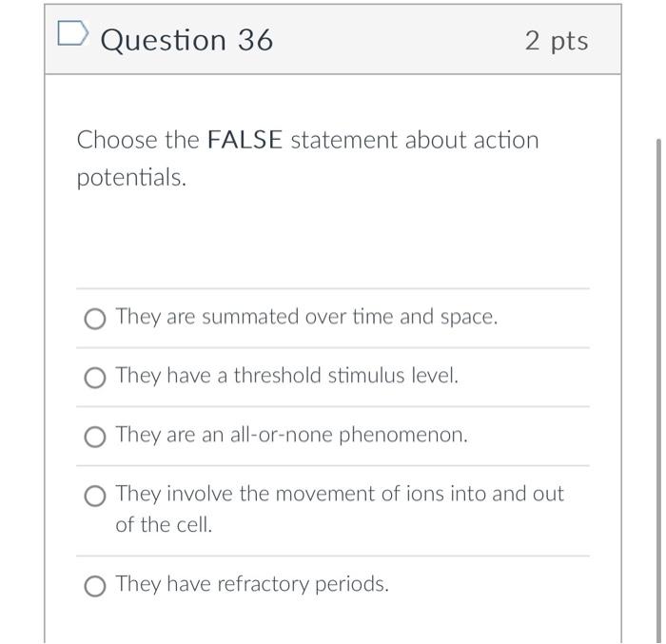666x644 pixels.
Task: Click the 'of the cell.' answer line
Action: click(164, 524)
